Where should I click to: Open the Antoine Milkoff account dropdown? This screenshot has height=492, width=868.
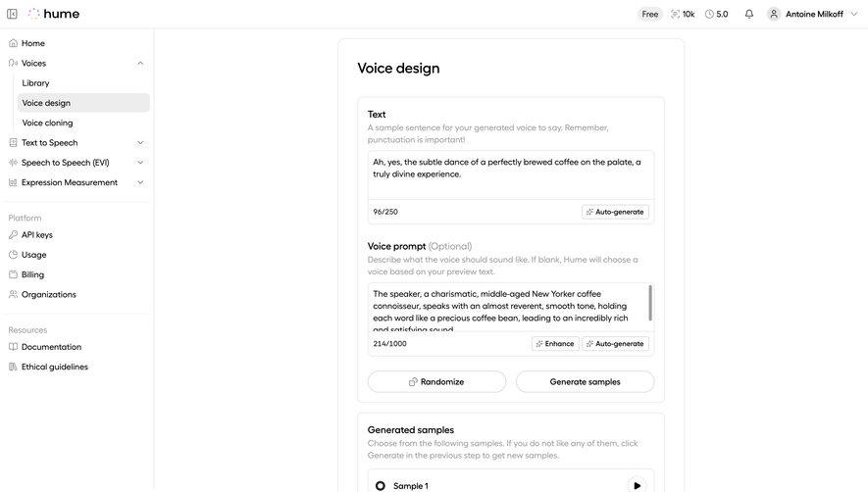tap(812, 14)
